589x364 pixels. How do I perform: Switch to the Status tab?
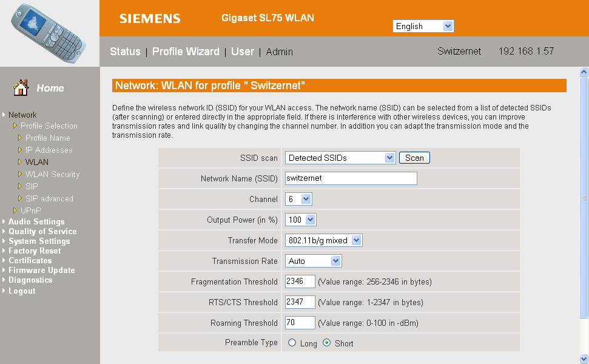tap(125, 52)
